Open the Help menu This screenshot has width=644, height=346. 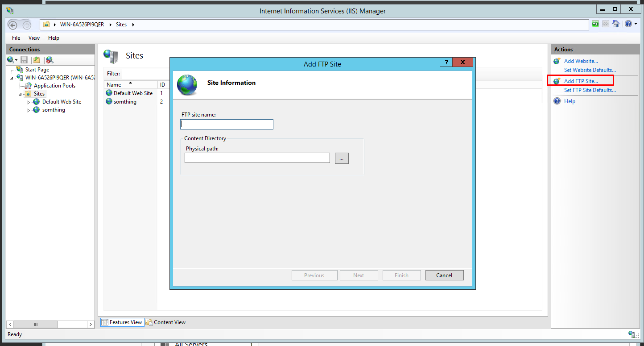click(x=54, y=38)
